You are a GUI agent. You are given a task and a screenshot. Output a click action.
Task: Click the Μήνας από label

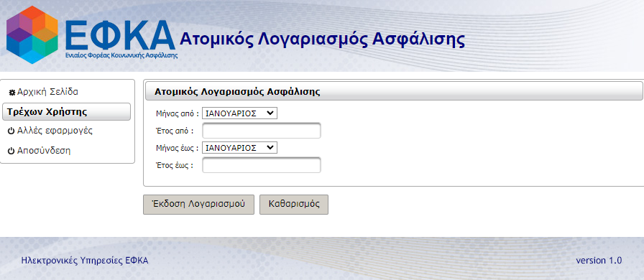pyautogui.click(x=178, y=113)
